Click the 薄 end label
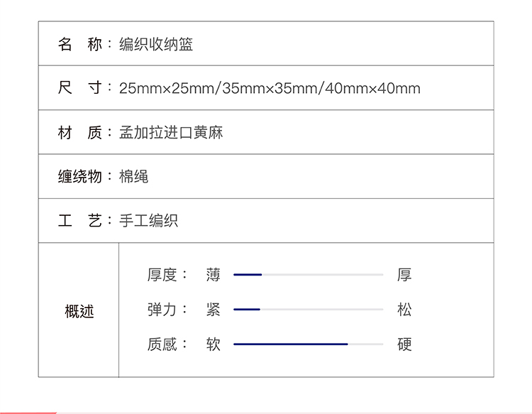 (x=214, y=275)
